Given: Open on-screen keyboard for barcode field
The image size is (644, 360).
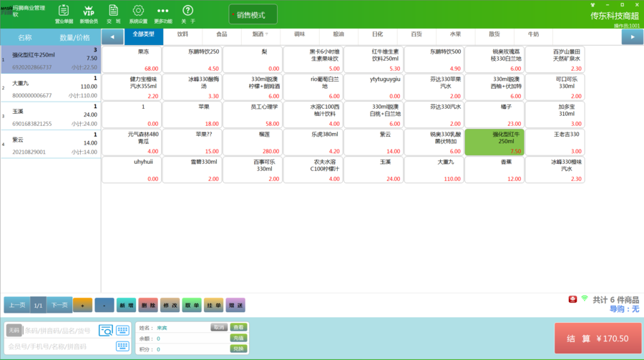Looking at the screenshot, I should 122,330.
